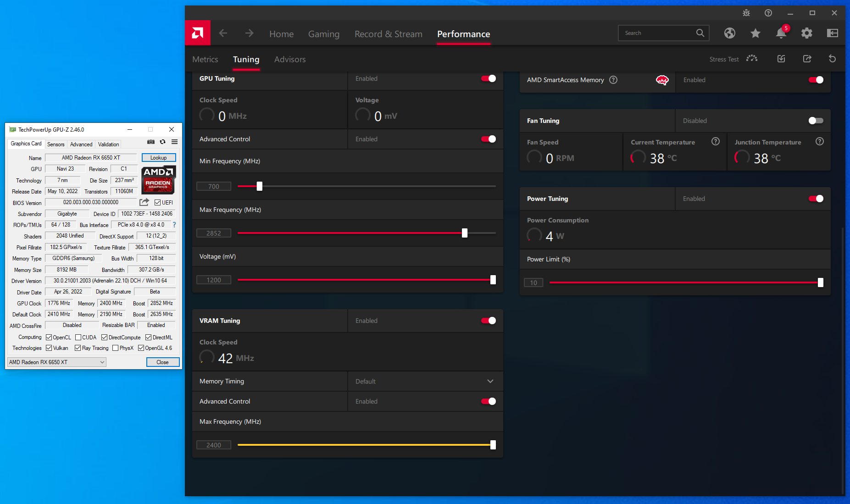The image size is (850, 504).
Task: Export BIOS with share arrow in GPU-Z
Action: (x=144, y=202)
